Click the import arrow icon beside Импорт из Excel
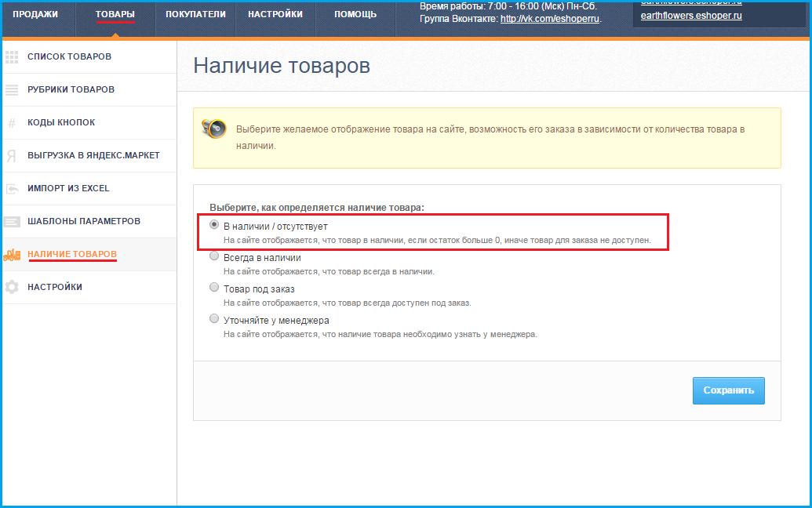This screenshot has width=812, height=508. click(12, 188)
